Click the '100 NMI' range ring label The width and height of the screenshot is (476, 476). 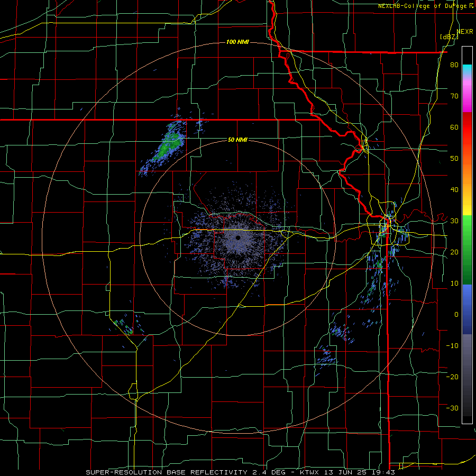(237, 42)
